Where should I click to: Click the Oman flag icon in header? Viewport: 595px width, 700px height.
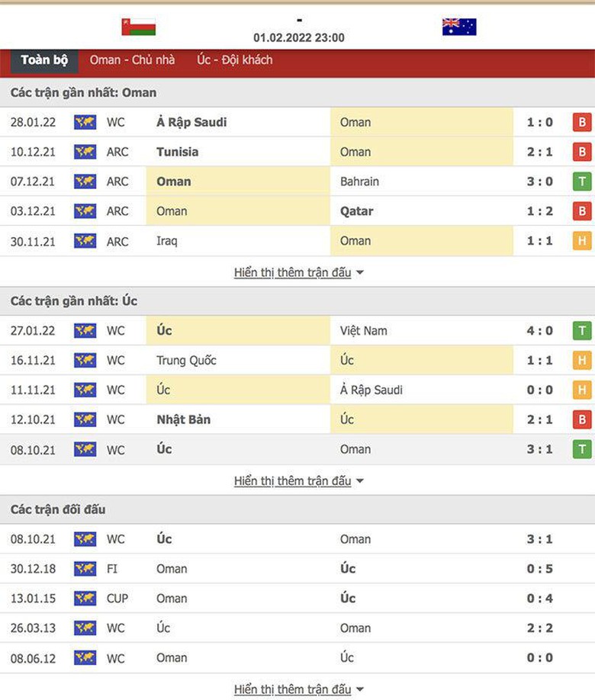pos(138,27)
